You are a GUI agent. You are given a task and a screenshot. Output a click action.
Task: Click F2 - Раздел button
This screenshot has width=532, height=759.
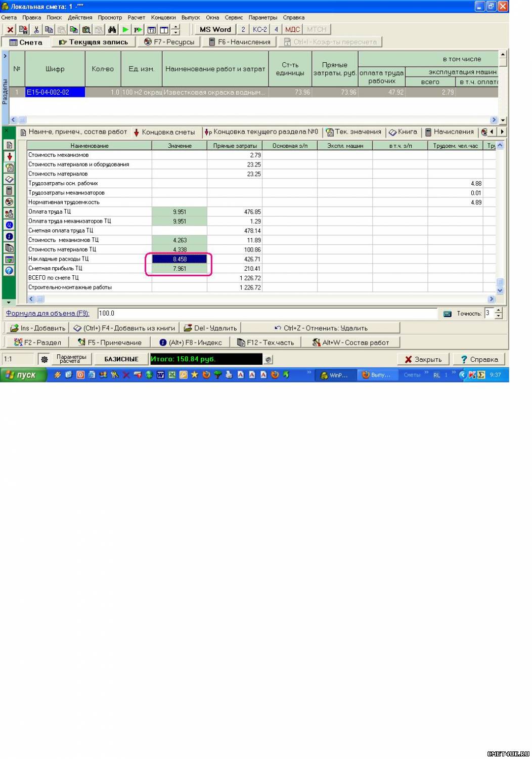pos(37,343)
